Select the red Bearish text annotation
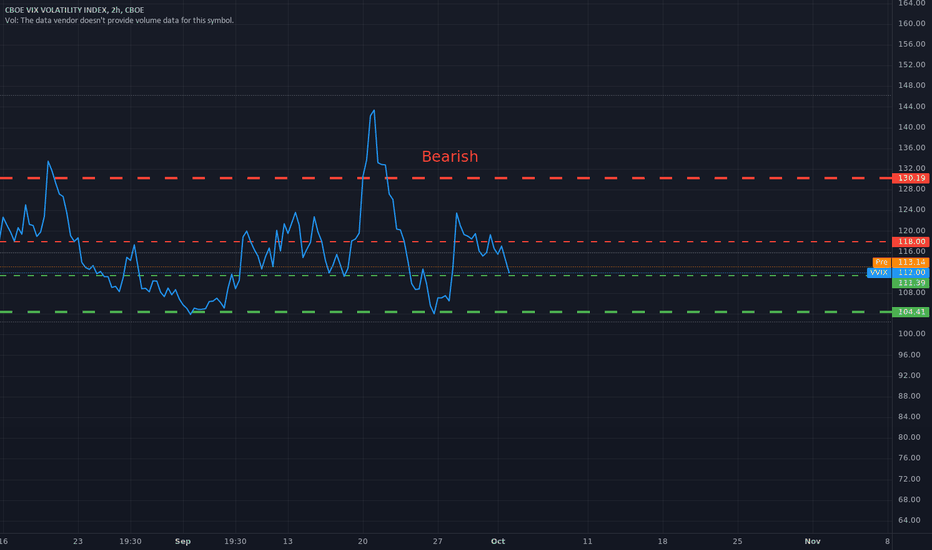932x550 pixels. (x=449, y=156)
